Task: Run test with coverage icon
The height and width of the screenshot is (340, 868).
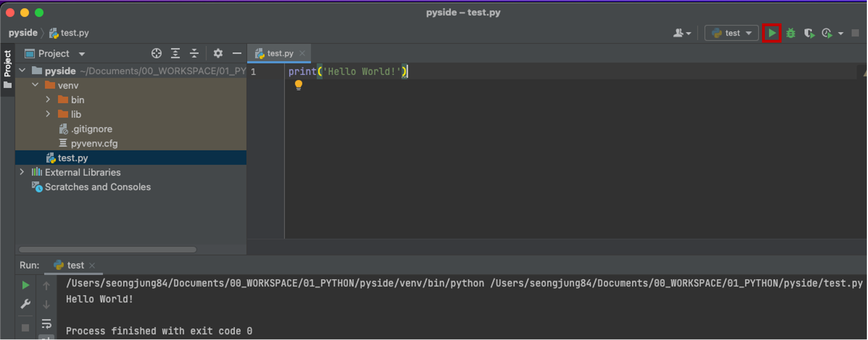Action: coord(809,33)
